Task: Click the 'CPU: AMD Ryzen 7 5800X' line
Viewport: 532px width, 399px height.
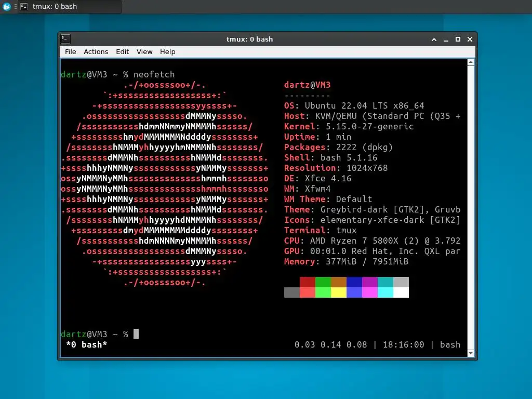Action: tap(372, 241)
